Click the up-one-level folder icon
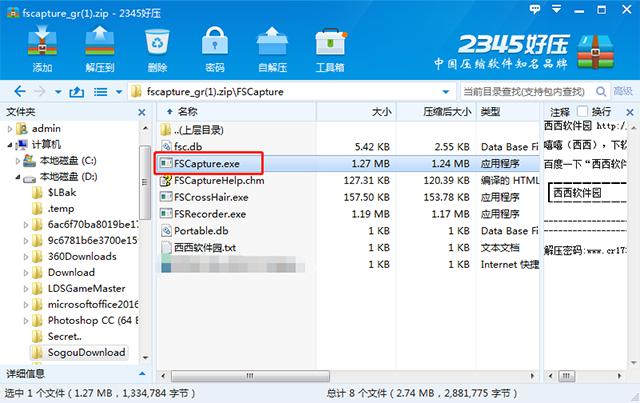 (x=76, y=91)
